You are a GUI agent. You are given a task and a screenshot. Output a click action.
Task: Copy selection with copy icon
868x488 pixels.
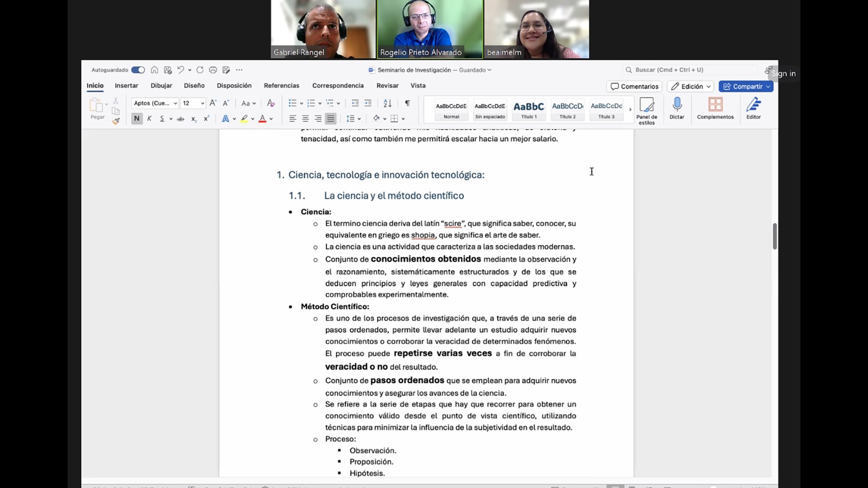[x=116, y=111]
